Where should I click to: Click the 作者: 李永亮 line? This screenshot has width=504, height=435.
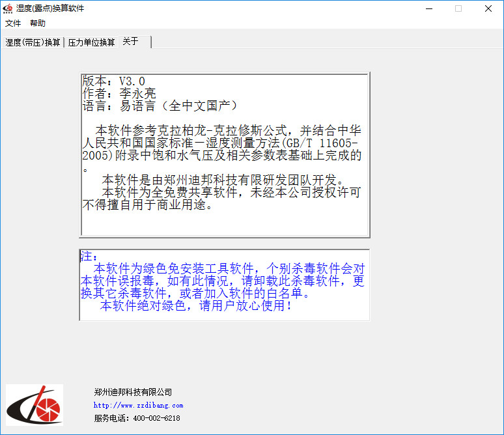tap(119, 94)
